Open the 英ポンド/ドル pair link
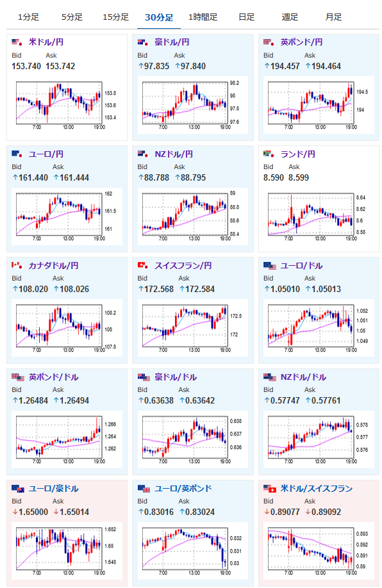 click(54, 377)
